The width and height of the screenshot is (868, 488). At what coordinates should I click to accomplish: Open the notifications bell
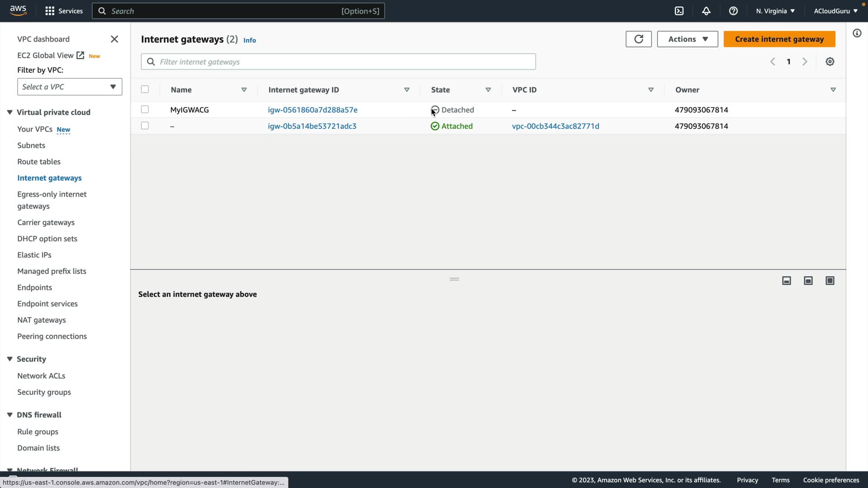point(706,11)
